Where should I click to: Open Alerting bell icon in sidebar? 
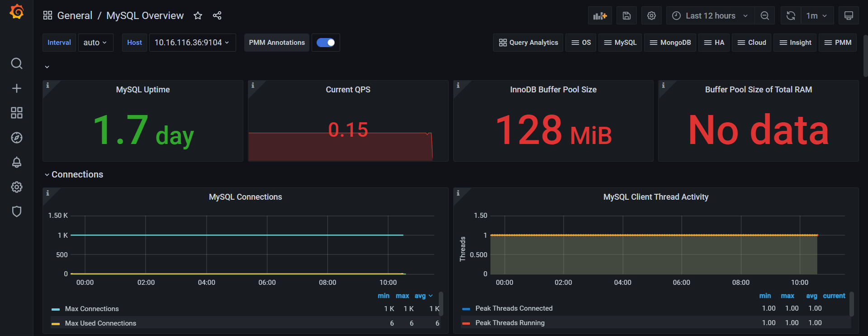[17, 162]
